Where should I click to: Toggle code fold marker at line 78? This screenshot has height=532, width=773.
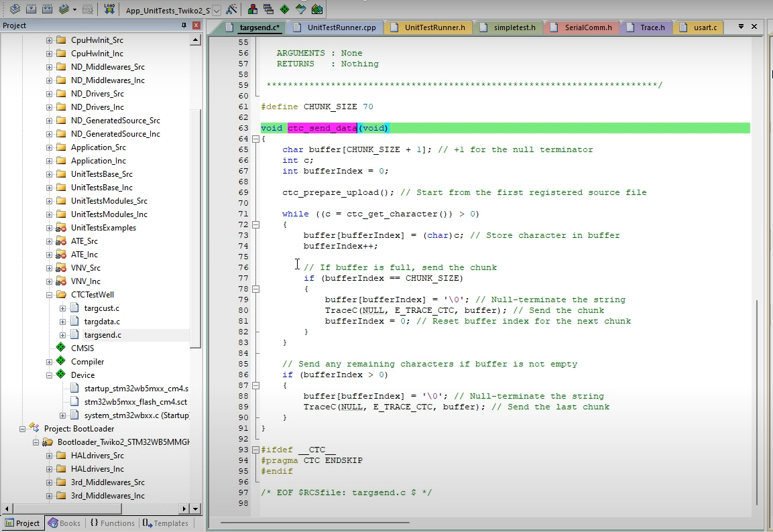point(255,289)
